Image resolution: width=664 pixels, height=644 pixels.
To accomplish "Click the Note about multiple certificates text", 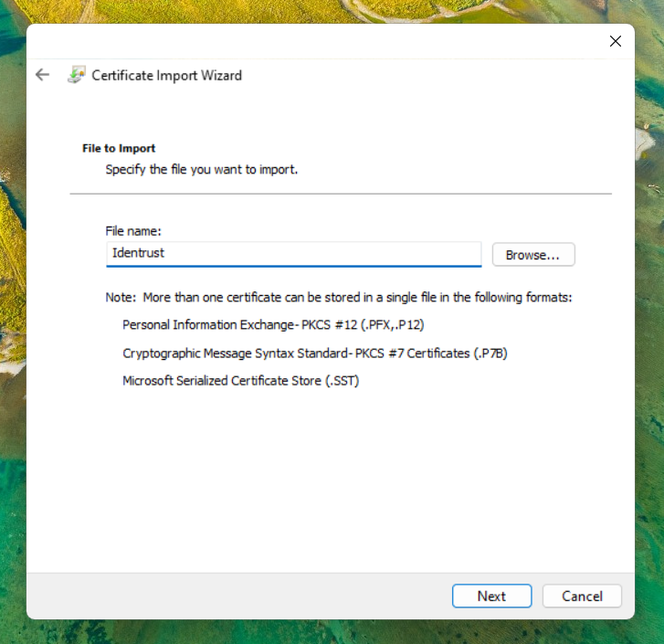I will (x=338, y=298).
